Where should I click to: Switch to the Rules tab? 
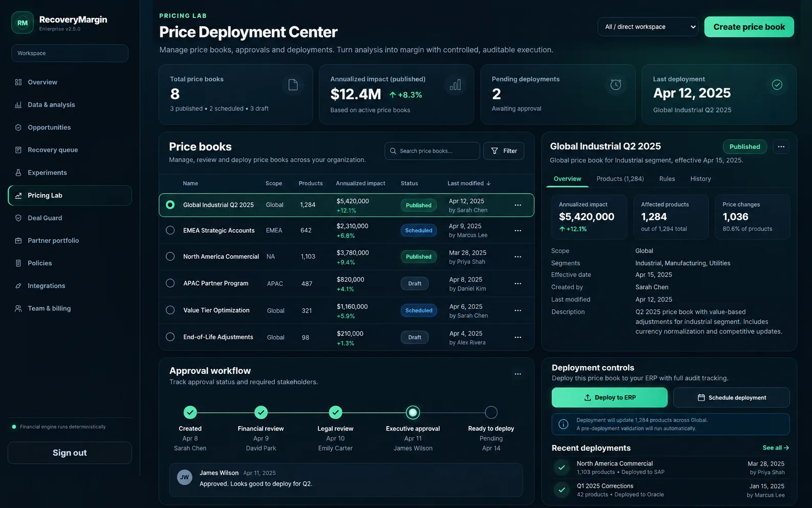coord(667,179)
